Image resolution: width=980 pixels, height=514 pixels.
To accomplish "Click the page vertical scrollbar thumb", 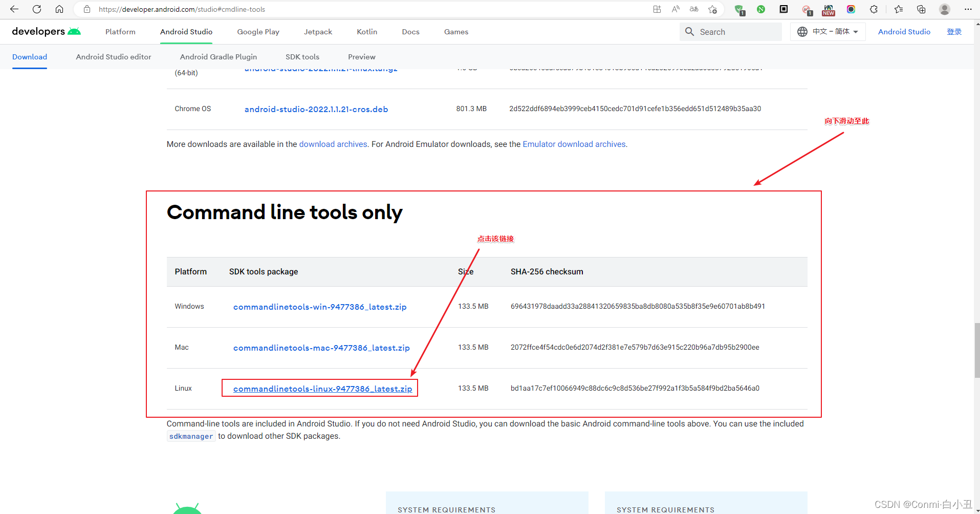I will [977, 351].
